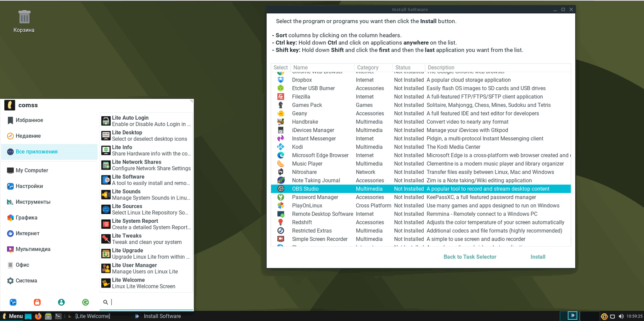Open the file manager from the taskbar
This screenshot has height=321, width=644.
(x=48, y=316)
